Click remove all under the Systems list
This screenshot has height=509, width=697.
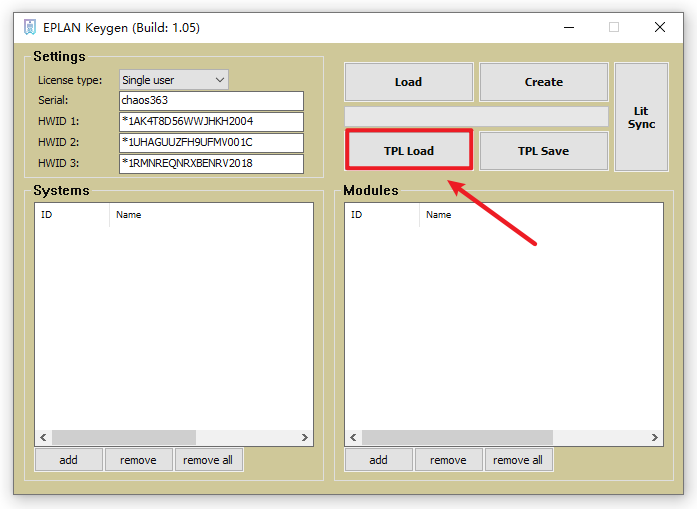(x=208, y=460)
